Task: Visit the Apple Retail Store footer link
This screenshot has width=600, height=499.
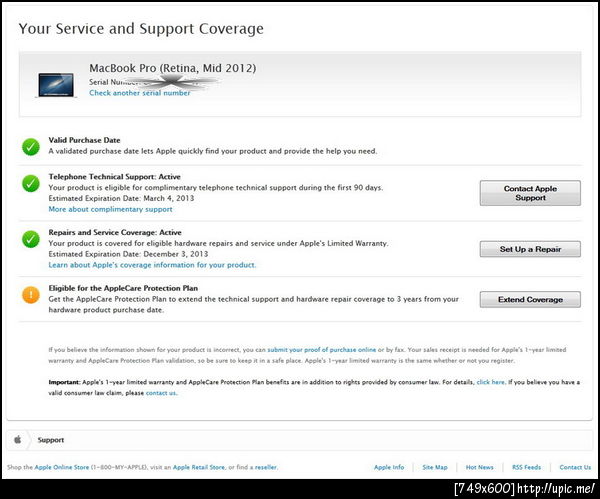Action: pyautogui.click(x=199, y=467)
